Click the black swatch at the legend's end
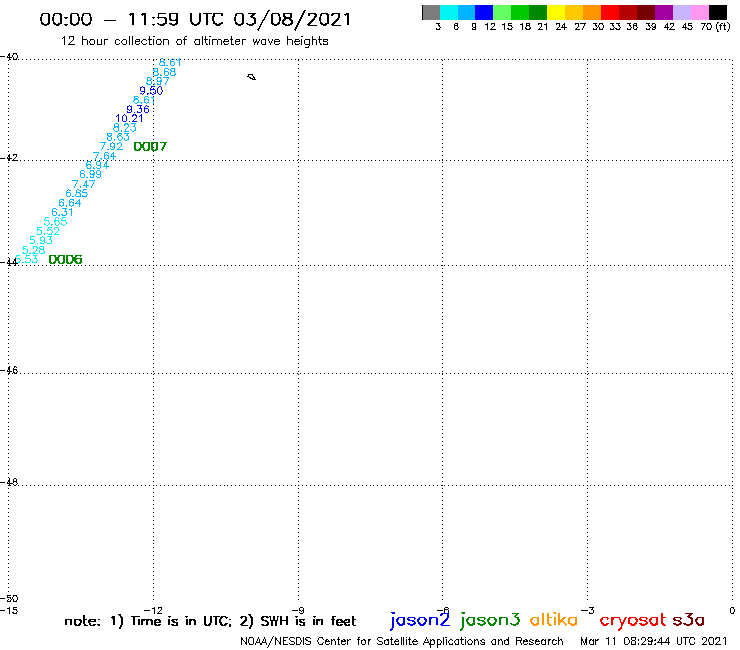This screenshot has height=650, width=740. [717, 12]
